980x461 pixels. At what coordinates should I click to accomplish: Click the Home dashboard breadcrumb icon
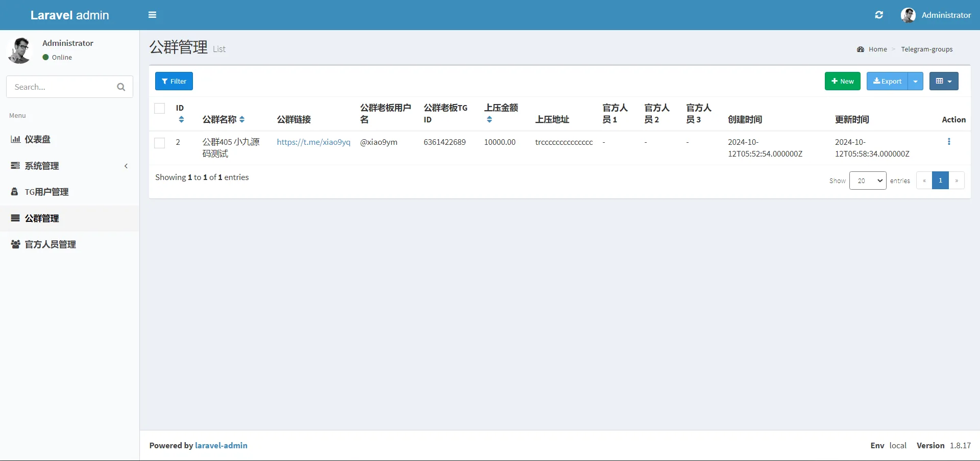pos(861,49)
